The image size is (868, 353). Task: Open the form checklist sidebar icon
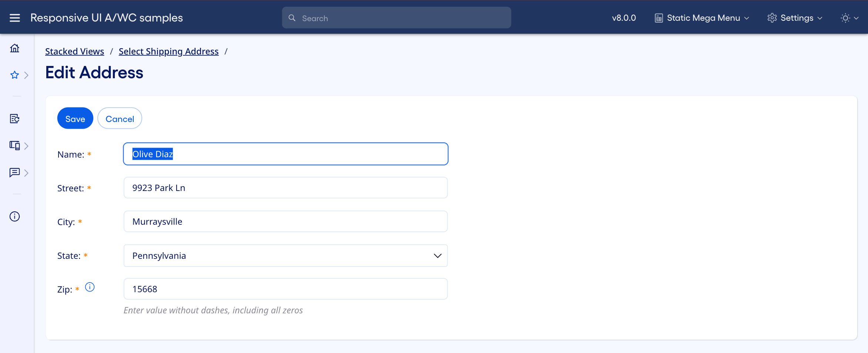point(15,119)
